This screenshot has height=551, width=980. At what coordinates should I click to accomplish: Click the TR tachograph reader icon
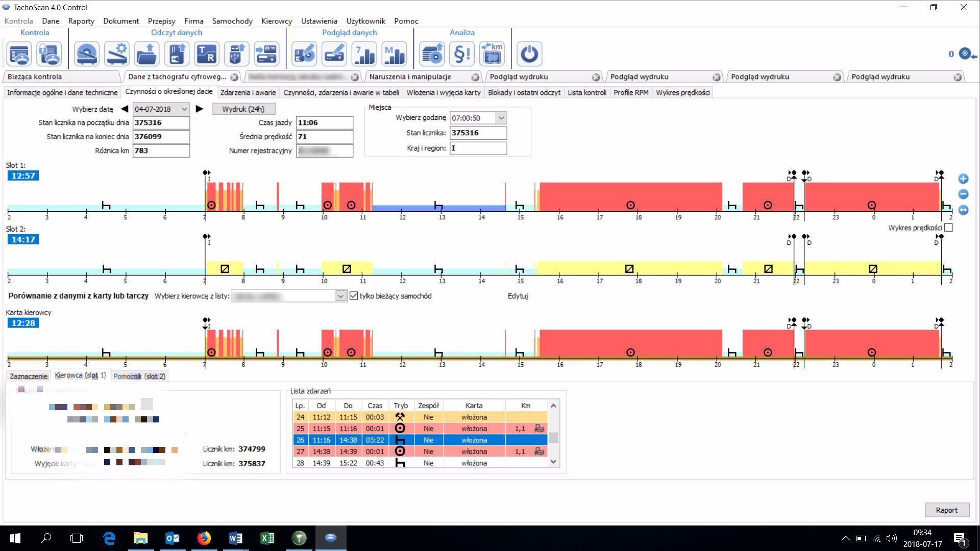(x=206, y=54)
